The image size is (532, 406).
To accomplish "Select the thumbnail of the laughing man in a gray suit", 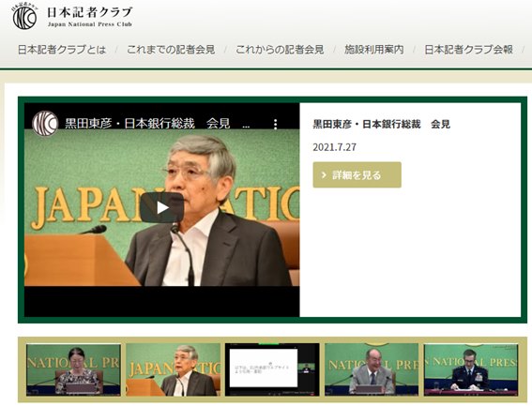I will click(x=372, y=369).
